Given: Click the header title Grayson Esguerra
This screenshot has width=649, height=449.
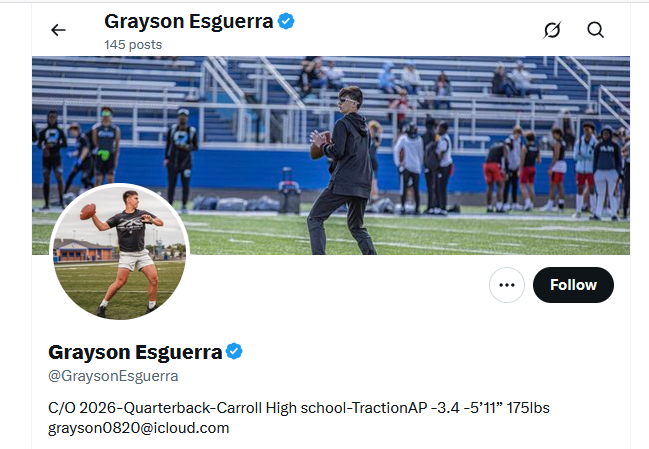Looking at the screenshot, I should point(188,21).
